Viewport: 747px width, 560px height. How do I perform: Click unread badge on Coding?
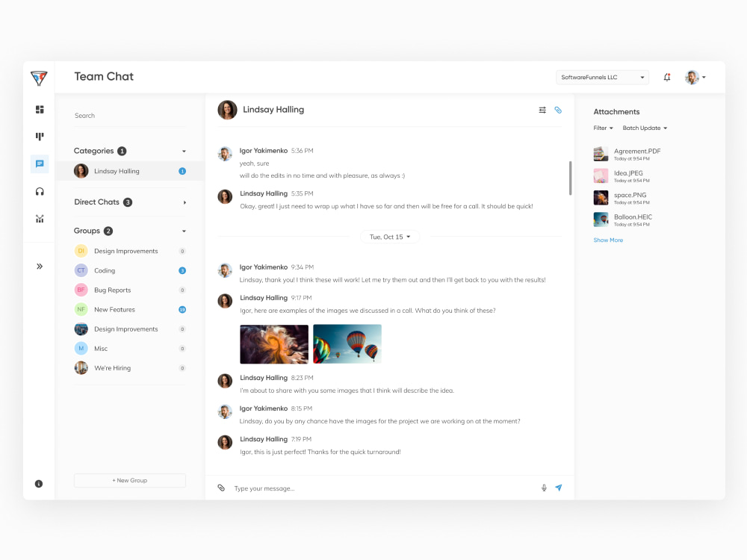tap(182, 270)
